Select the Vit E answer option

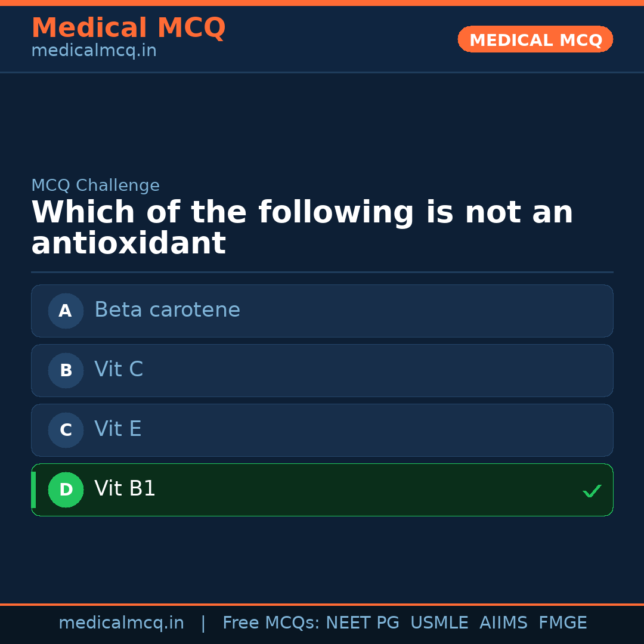(322, 430)
